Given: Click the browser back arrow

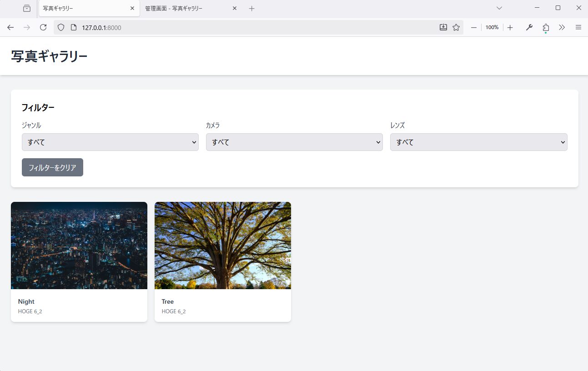Looking at the screenshot, I should point(10,27).
